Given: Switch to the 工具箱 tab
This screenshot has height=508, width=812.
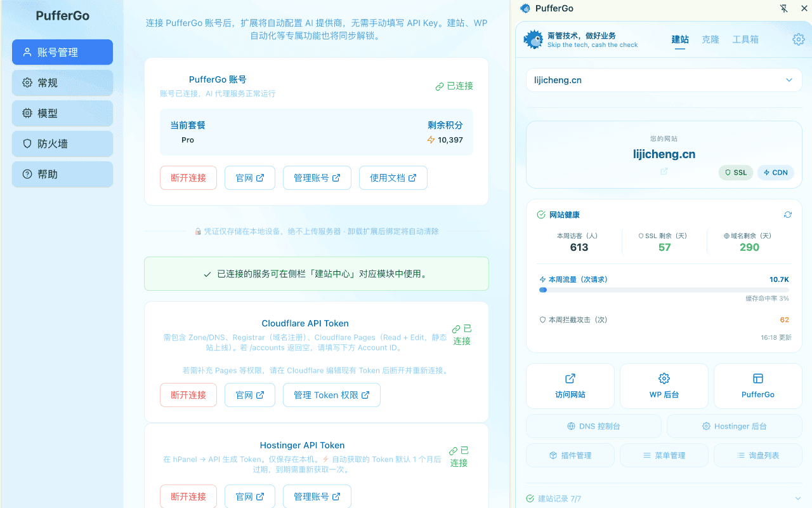Looking at the screenshot, I should point(745,39).
